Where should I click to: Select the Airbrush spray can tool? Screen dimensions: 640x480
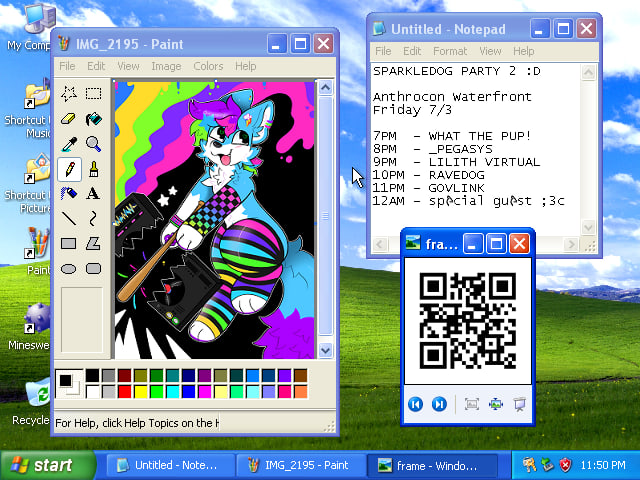pos(69,193)
